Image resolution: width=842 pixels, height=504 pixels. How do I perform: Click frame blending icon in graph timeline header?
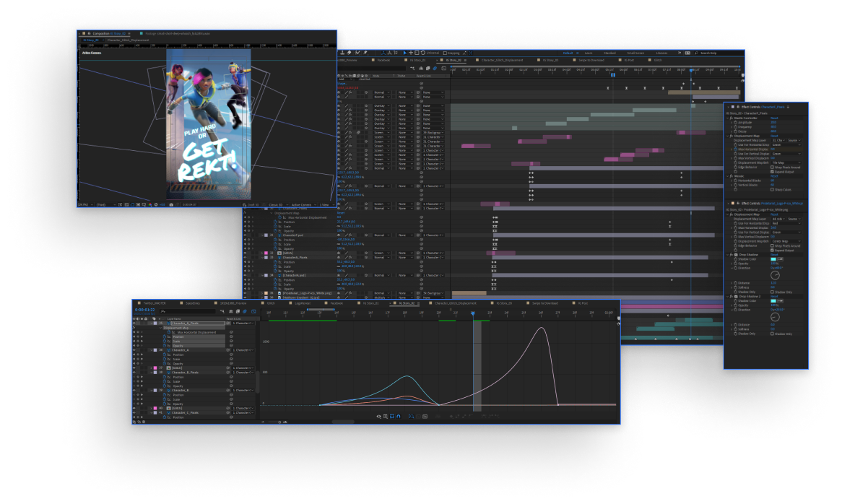238,311
